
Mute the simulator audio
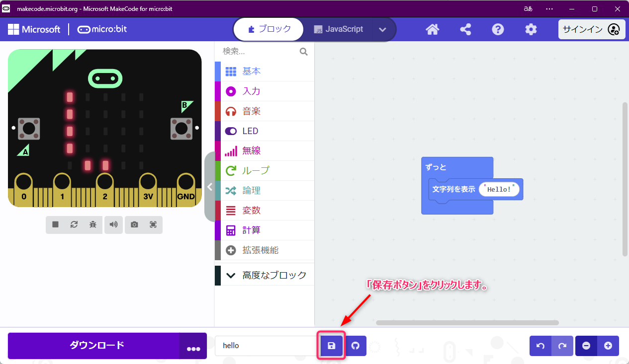114,224
